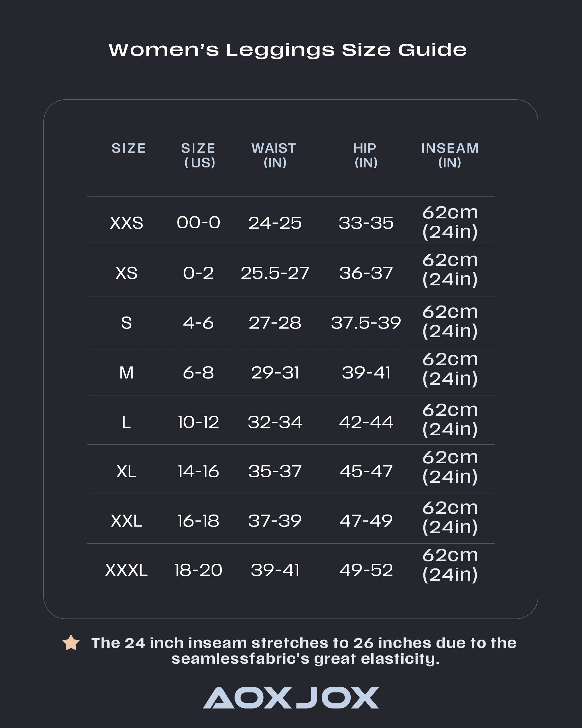Click the XXXL size row label
Image resolution: width=582 pixels, height=728 pixels.
click(127, 570)
